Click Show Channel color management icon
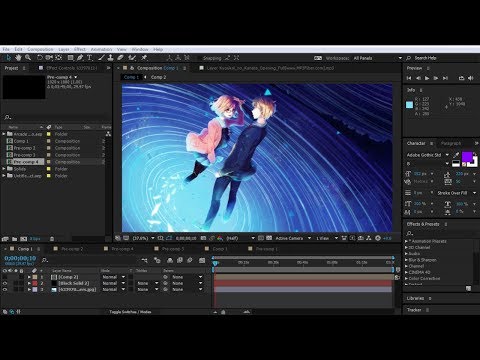 click(x=220, y=238)
